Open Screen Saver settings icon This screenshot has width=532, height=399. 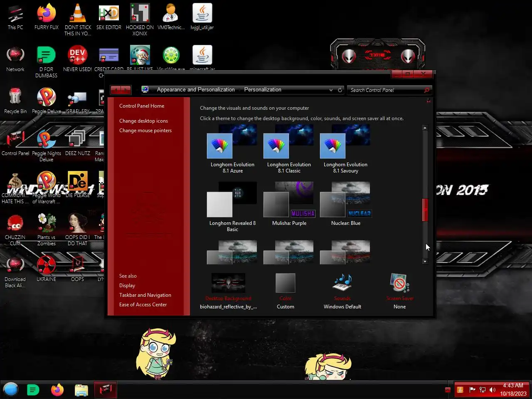[399, 283]
